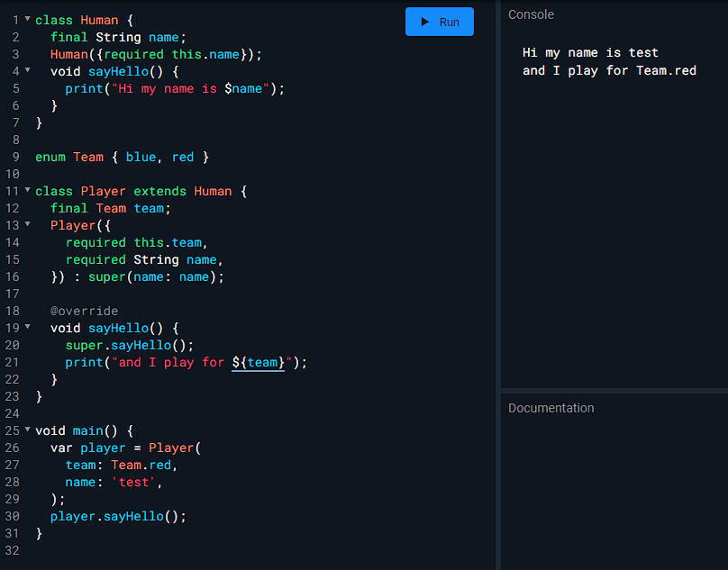Click player.sayHello() call on line 30
The image size is (728, 570).
click(x=118, y=516)
